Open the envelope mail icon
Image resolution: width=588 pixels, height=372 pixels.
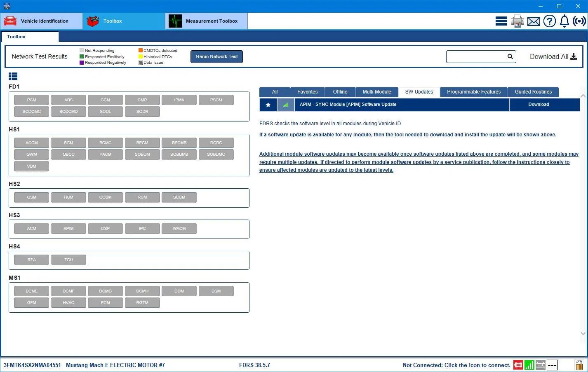534,21
